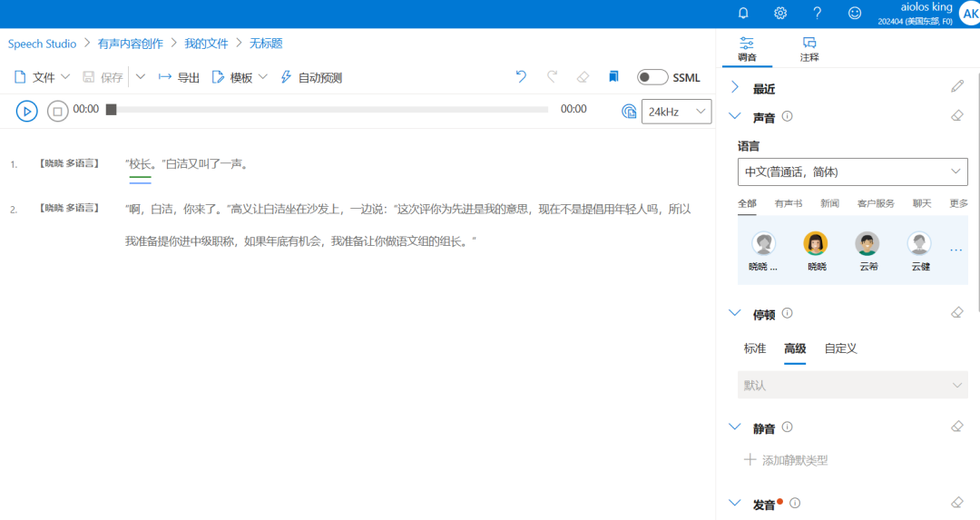
Task: Click 添加静默类型 add silence type
Action: pyautogui.click(x=786, y=460)
